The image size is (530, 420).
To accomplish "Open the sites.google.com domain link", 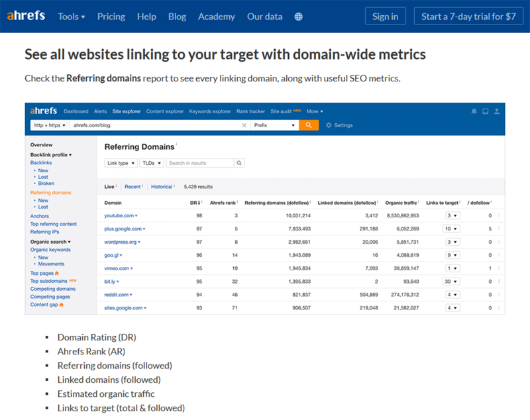I will click(123, 308).
